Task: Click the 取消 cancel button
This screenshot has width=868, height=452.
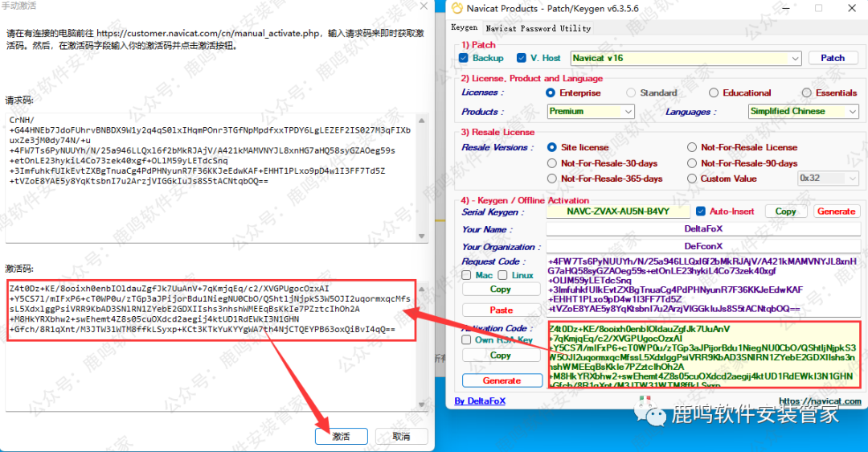Action: point(401,436)
